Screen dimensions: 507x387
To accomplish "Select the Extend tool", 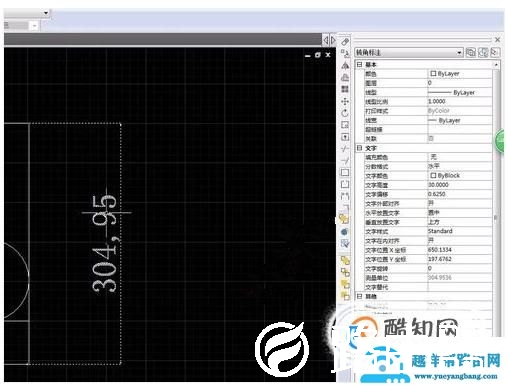I will pyautogui.click(x=345, y=161).
